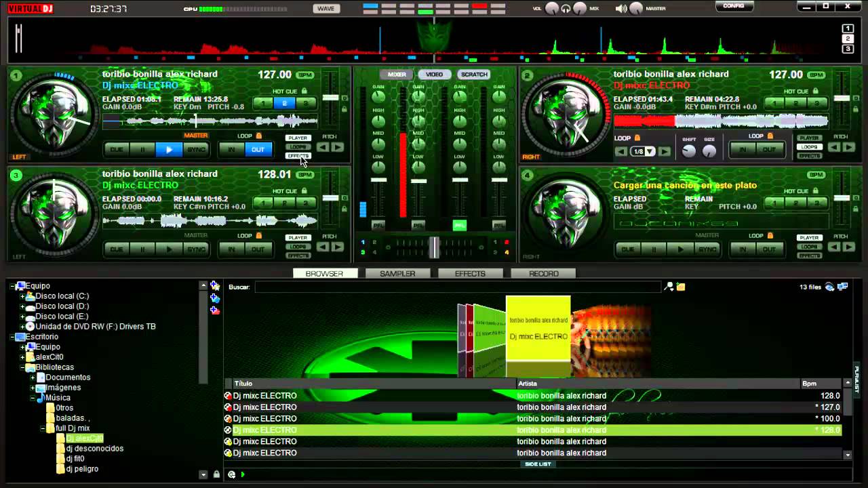Viewport: 868px width, 488px height.
Task: Click the EFFECTS panel button on deck 1
Action: click(x=298, y=156)
